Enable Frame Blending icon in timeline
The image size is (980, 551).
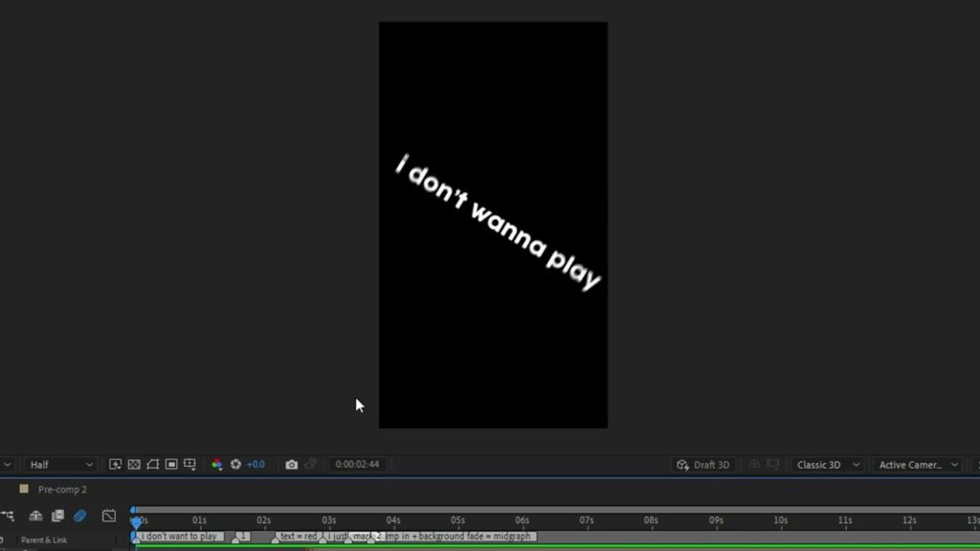tap(57, 516)
